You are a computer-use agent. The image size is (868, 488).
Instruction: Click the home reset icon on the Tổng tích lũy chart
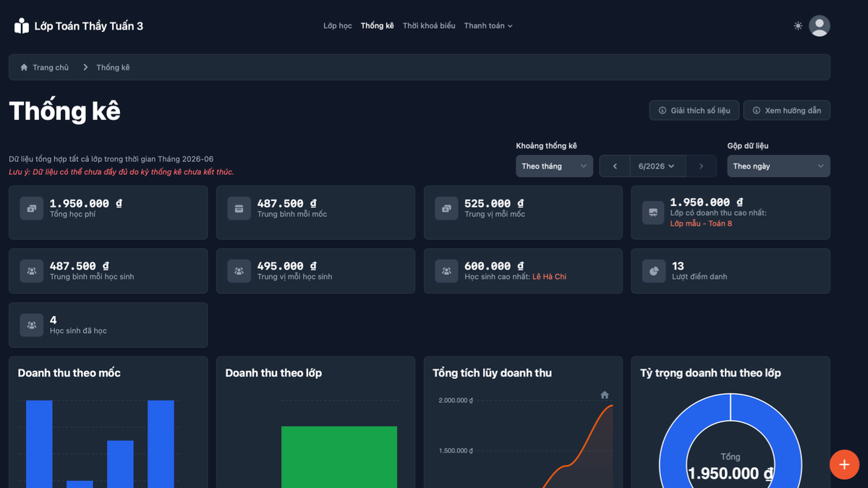(x=605, y=395)
